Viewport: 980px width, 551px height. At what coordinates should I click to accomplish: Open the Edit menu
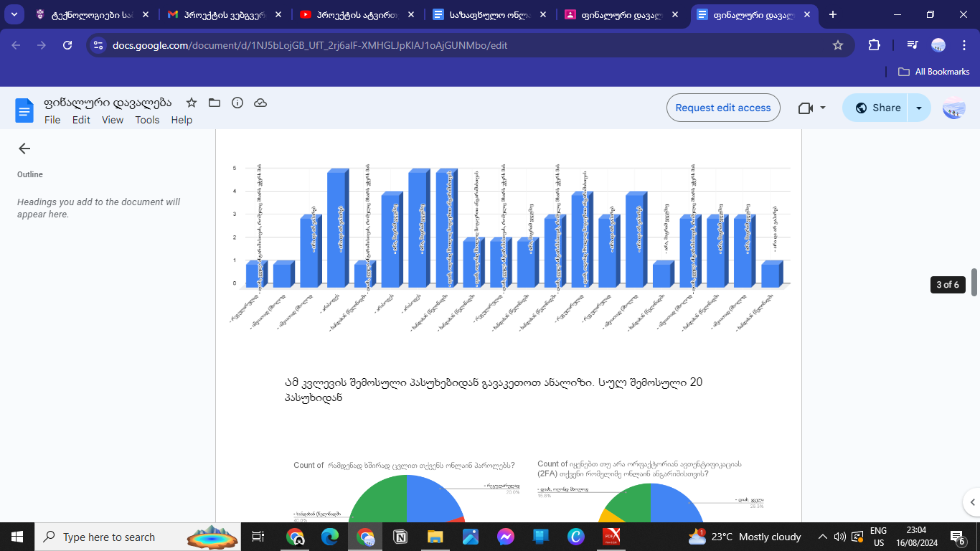point(81,120)
